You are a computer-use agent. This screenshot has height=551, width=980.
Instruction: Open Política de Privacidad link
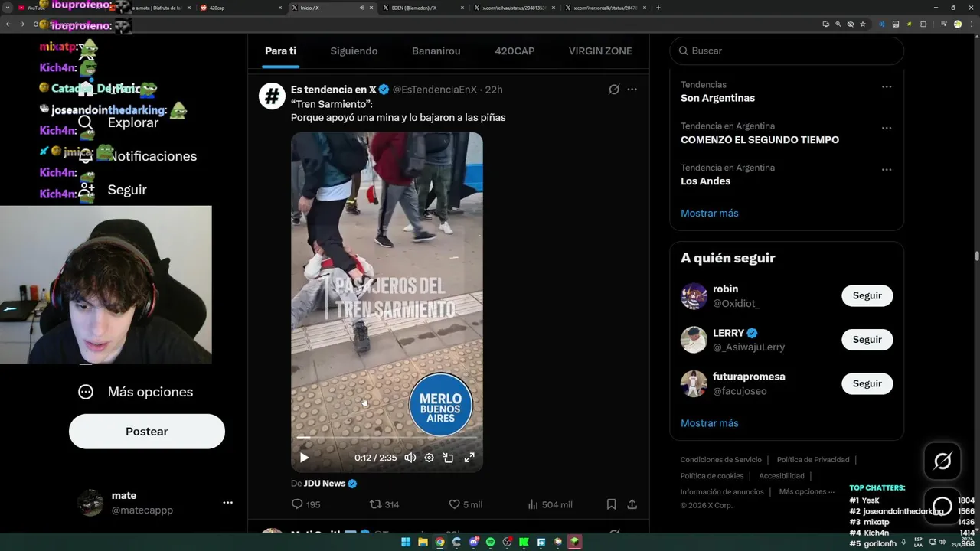813,460
